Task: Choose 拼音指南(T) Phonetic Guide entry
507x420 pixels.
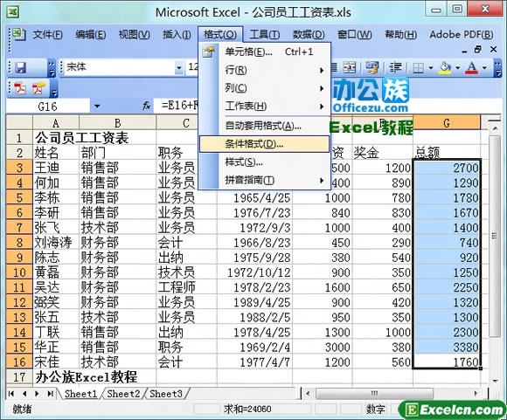Action: [x=265, y=180]
